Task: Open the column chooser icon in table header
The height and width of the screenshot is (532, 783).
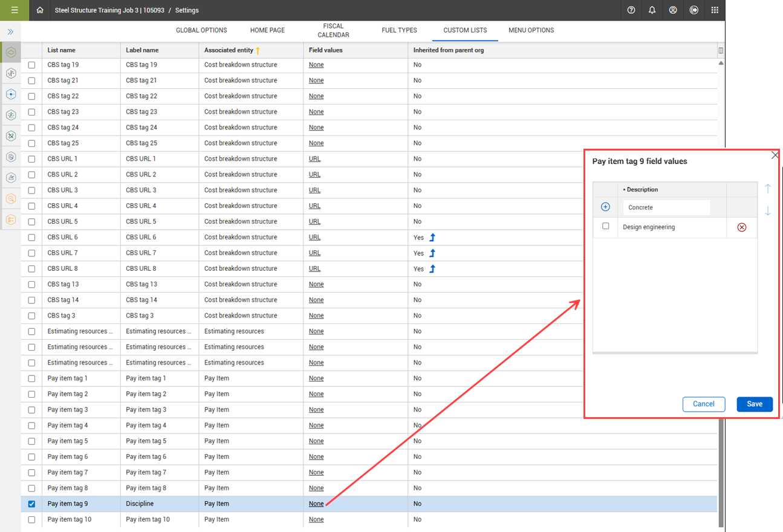Action: coord(721,51)
